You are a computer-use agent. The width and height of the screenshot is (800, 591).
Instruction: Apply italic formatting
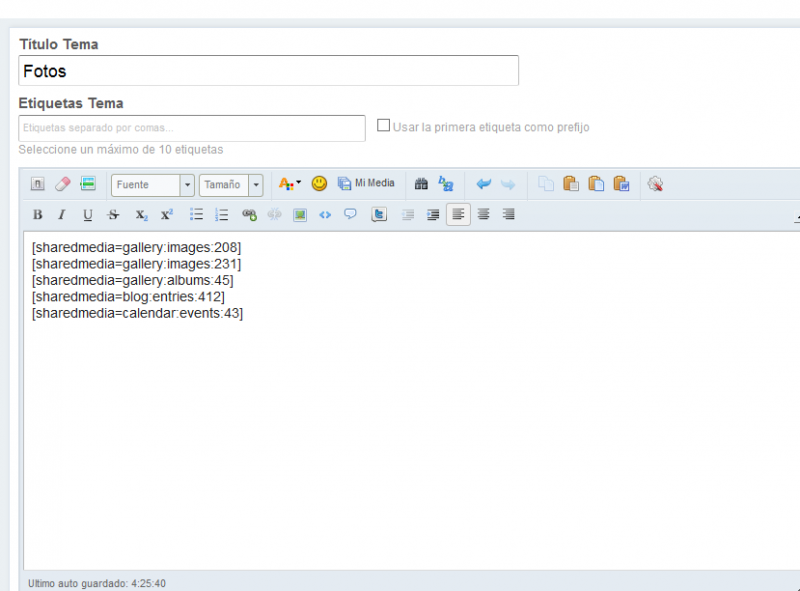coord(62,215)
